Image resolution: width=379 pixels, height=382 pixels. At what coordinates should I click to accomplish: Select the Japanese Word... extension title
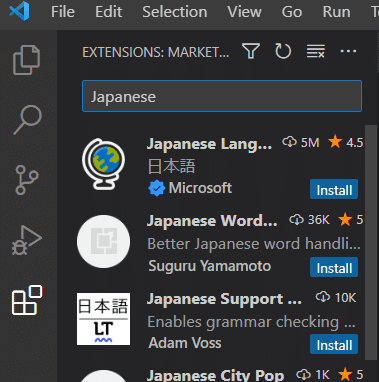212,221
